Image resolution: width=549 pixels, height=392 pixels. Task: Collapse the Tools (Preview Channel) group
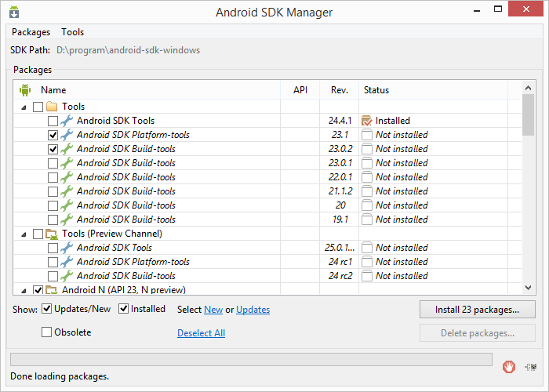24,234
